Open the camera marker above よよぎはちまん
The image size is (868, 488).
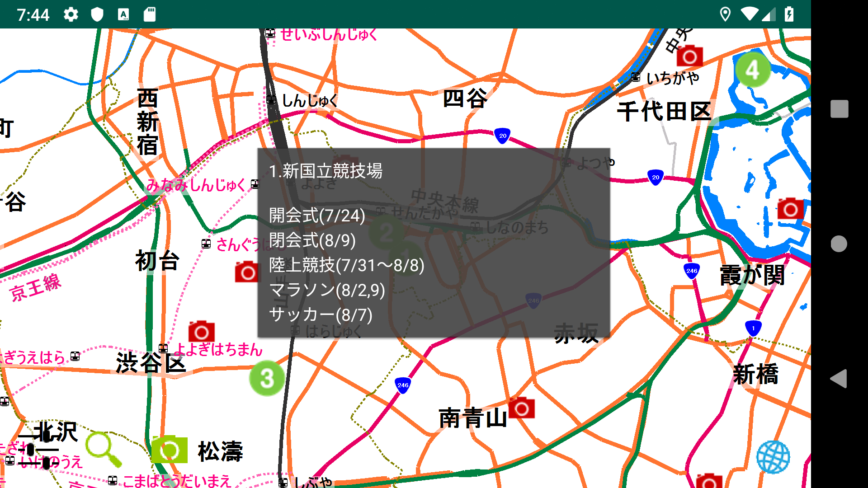(201, 331)
